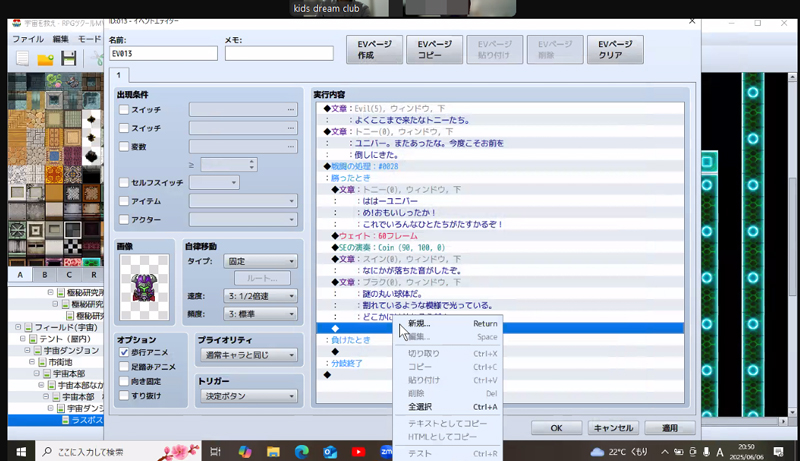
Task: Collapse the フィールド(宇宙) tree node
Action: (x=18, y=327)
